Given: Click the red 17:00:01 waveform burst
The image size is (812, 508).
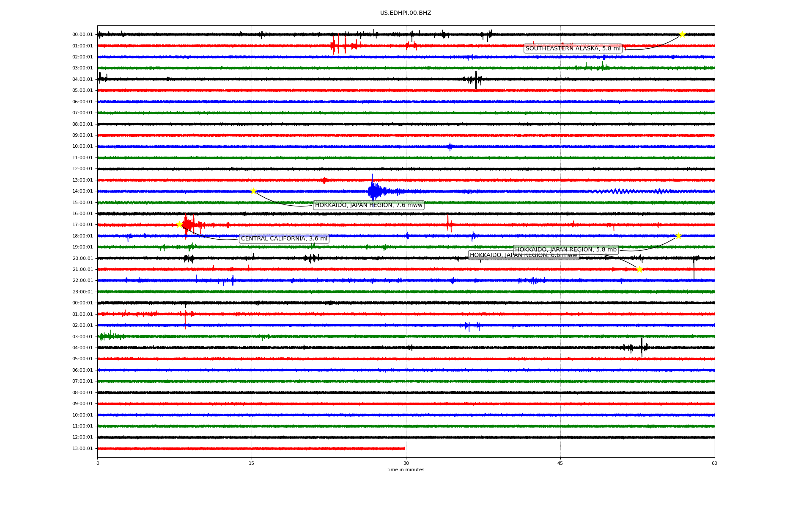Looking at the screenshot, I should [x=189, y=224].
